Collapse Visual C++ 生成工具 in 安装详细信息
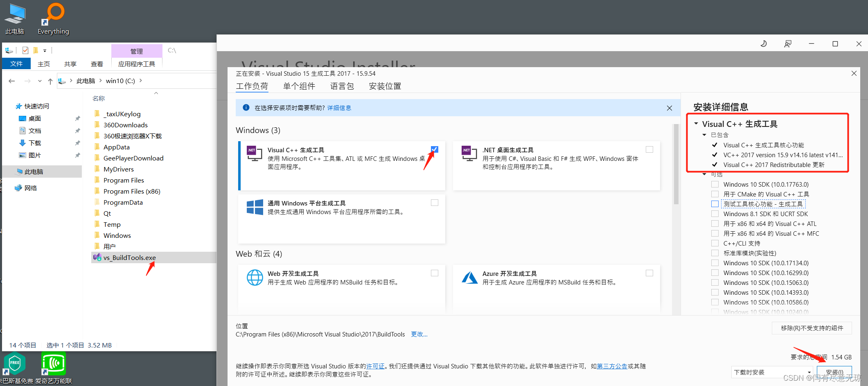Screen dimensions: 868x386 [x=697, y=124]
